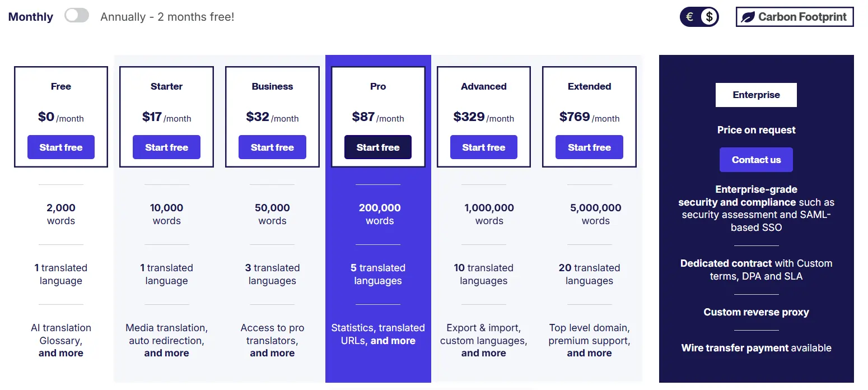Expand 'and more' under Free plan
The image size is (868, 390).
(x=61, y=353)
